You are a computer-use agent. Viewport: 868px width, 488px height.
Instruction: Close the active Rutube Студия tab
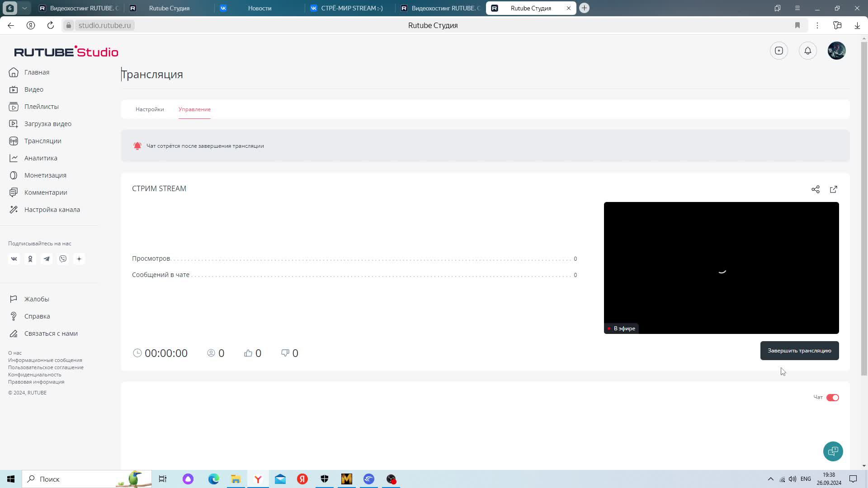(x=569, y=8)
